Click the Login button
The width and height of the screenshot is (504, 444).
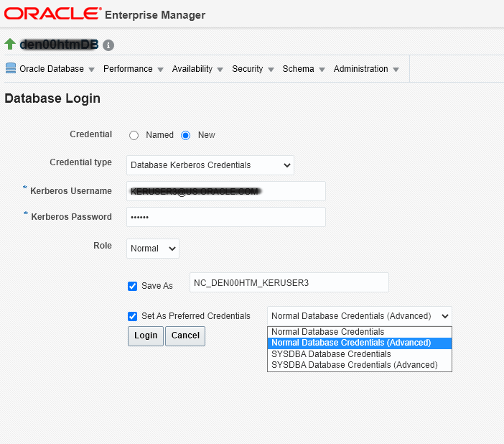pyautogui.click(x=146, y=336)
